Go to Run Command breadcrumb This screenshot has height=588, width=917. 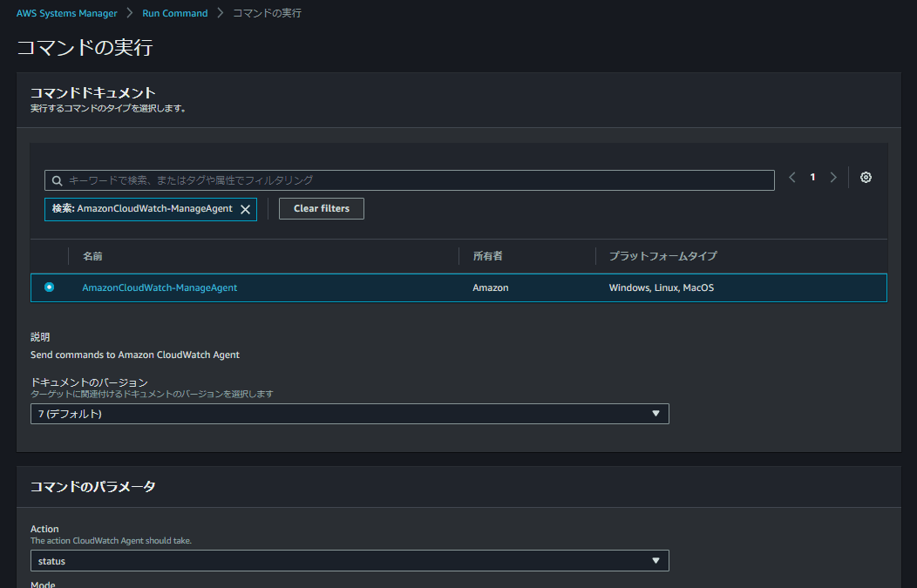point(175,13)
